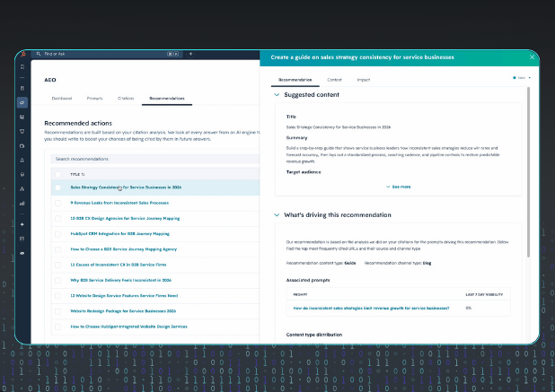Check the box for How to Choose HubSpot-Integrated row

pos(58,327)
